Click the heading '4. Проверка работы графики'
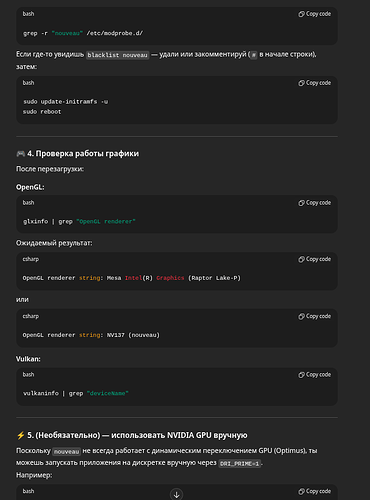370x500 pixels. (x=83, y=154)
